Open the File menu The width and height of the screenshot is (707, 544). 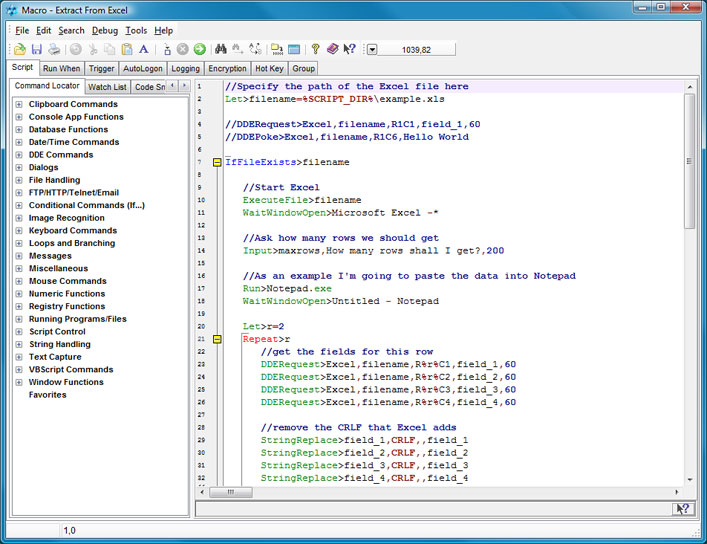coord(22,31)
